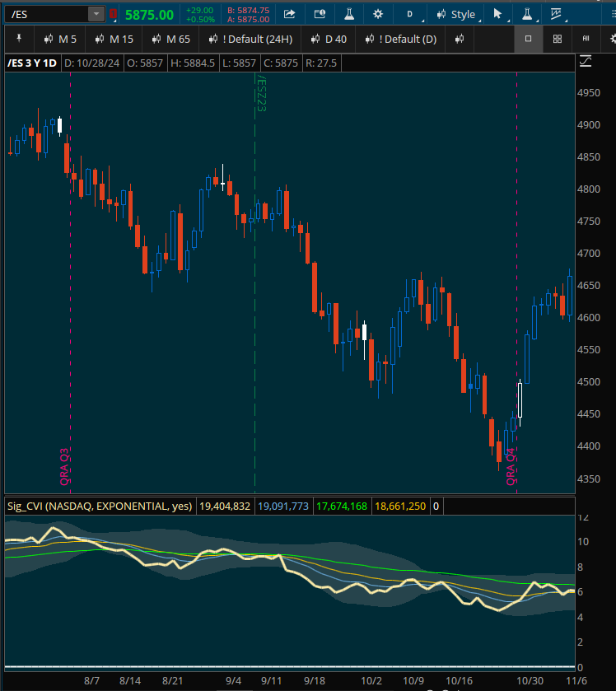This screenshot has height=691, width=616.
Task: Switch to M 15 timeframe
Action: click(114, 40)
